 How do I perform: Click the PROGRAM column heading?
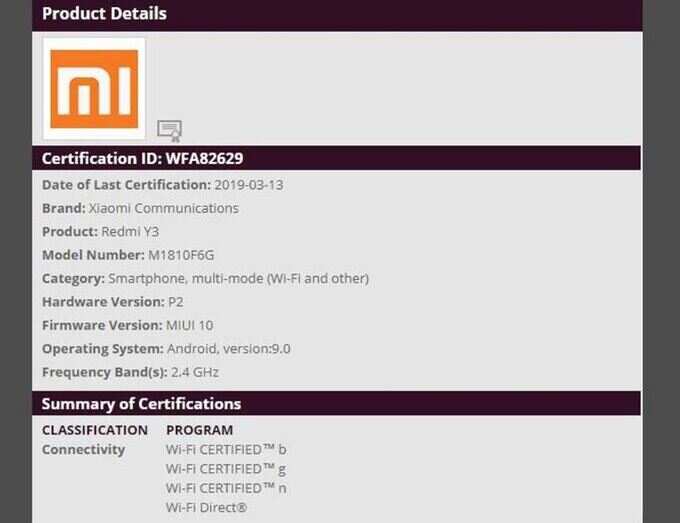(x=199, y=430)
